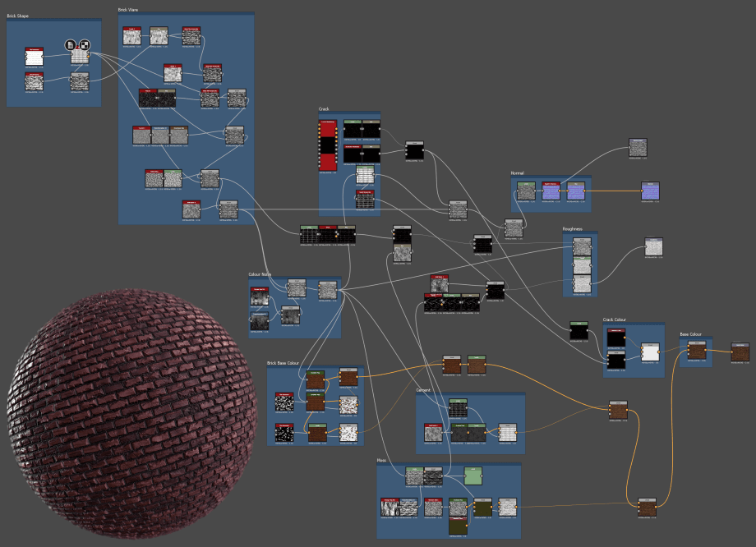Select the "Moss" frame title
Viewport: 756px width, 547px height.
coord(381,460)
